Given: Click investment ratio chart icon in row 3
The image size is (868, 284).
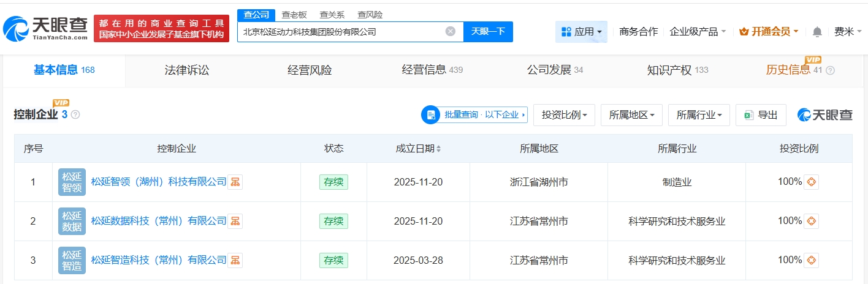Looking at the screenshot, I should (811, 260).
